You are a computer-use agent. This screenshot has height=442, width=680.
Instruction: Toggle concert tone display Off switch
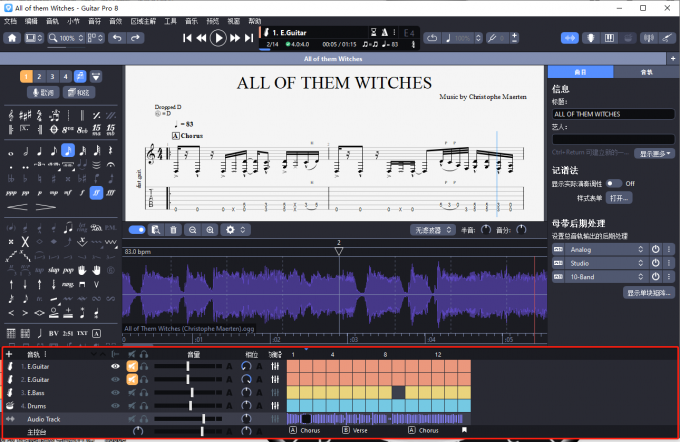tap(614, 183)
